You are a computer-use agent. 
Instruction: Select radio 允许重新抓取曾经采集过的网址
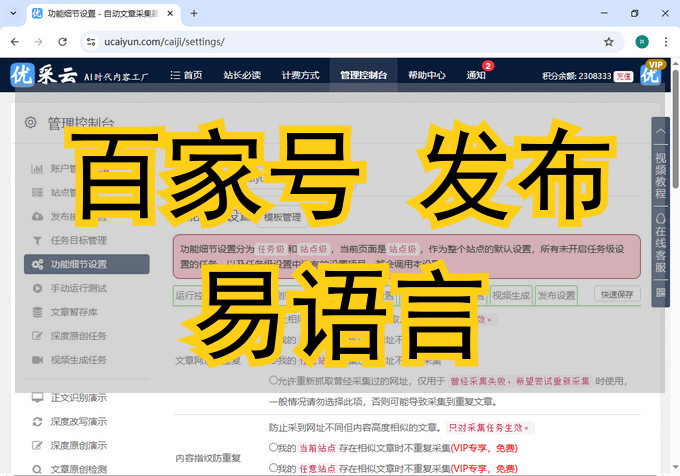273,380
